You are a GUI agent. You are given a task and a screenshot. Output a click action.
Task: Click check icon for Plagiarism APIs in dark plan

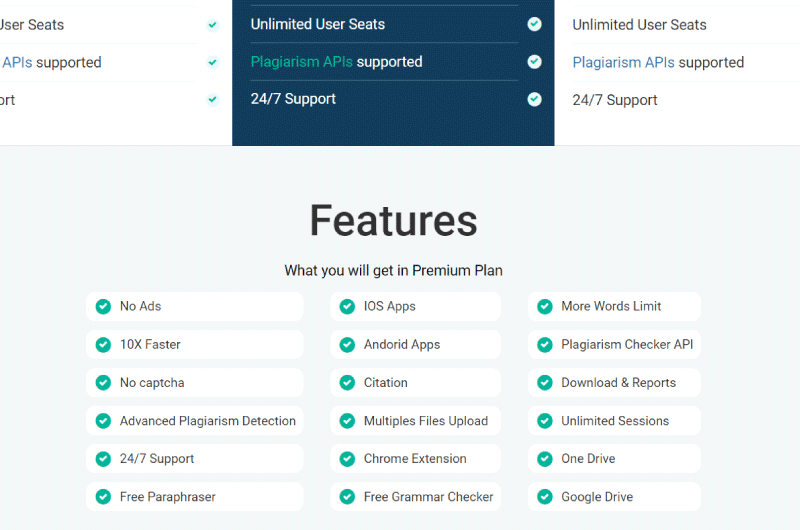[534, 62]
